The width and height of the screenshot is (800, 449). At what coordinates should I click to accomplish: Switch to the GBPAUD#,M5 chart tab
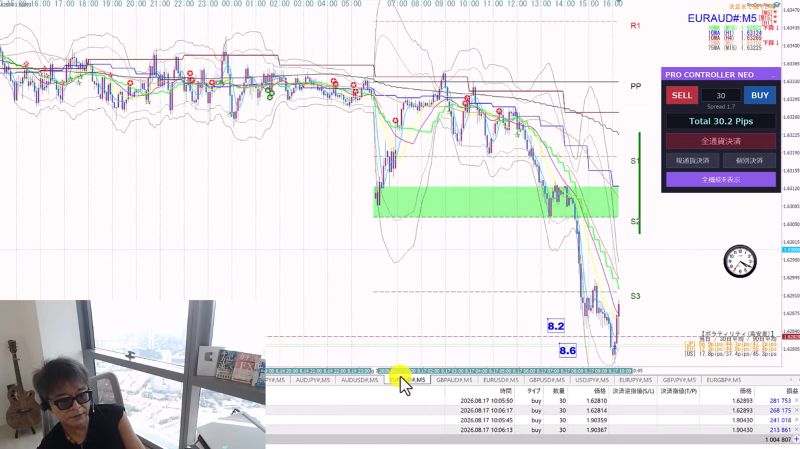point(454,380)
